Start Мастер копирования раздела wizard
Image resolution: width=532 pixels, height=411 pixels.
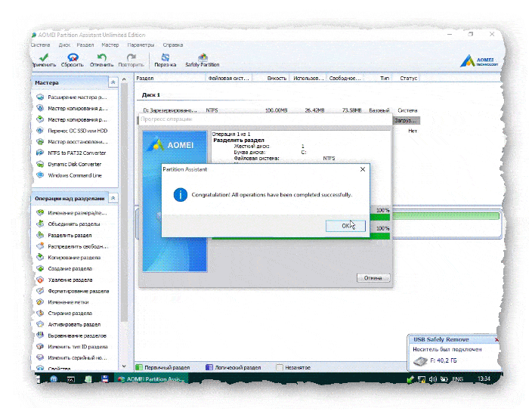tap(72, 119)
